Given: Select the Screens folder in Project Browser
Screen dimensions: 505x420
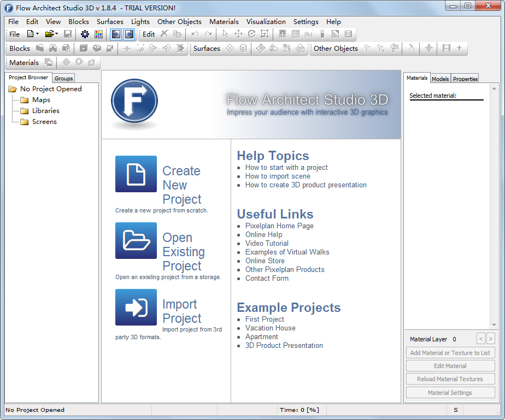Looking at the screenshot, I should pos(44,122).
